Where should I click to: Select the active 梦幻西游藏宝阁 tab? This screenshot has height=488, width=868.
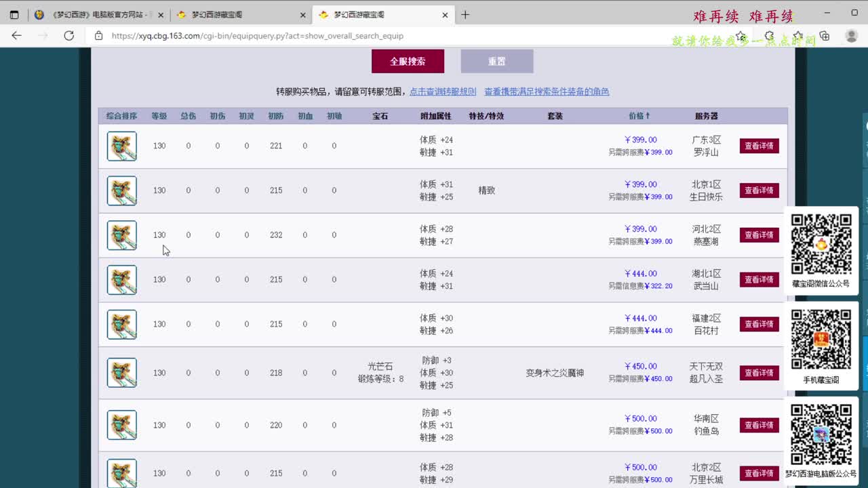384,14
